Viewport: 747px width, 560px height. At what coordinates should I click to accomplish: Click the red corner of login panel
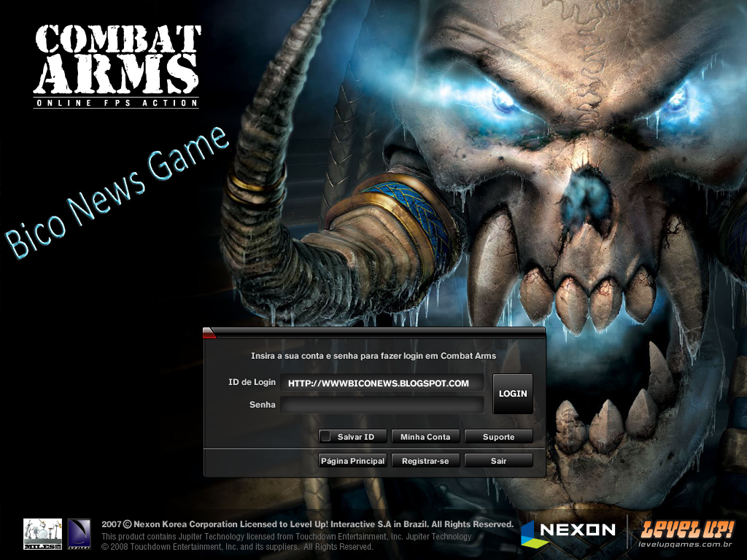pos(209,332)
